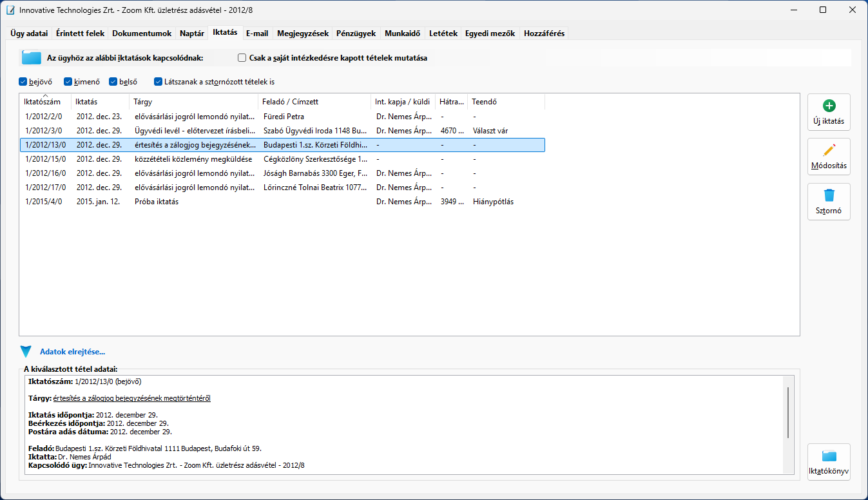Enable showing only own-action items checkbox
Screen dimensions: 868x500
(x=242, y=58)
